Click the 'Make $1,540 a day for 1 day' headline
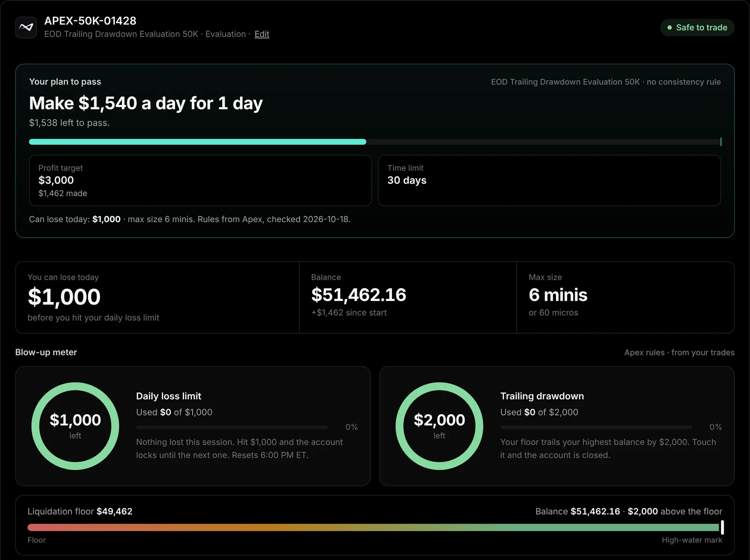 point(146,103)
